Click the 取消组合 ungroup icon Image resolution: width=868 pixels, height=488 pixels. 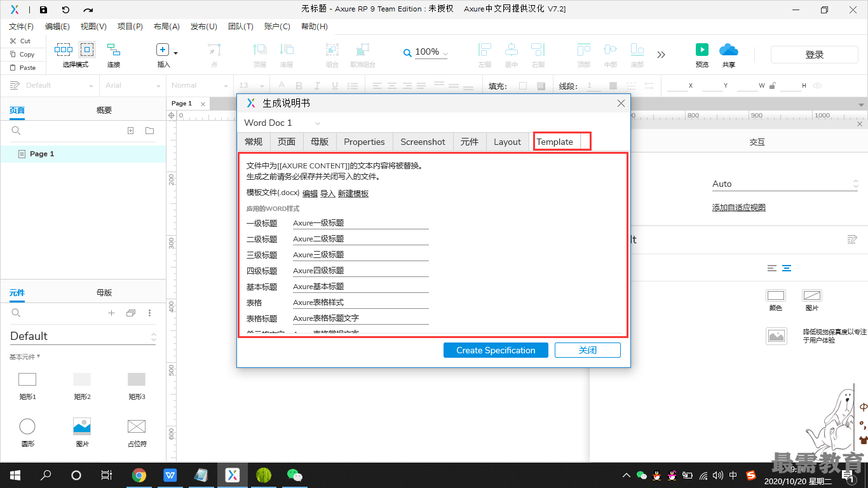pos(363,50)
